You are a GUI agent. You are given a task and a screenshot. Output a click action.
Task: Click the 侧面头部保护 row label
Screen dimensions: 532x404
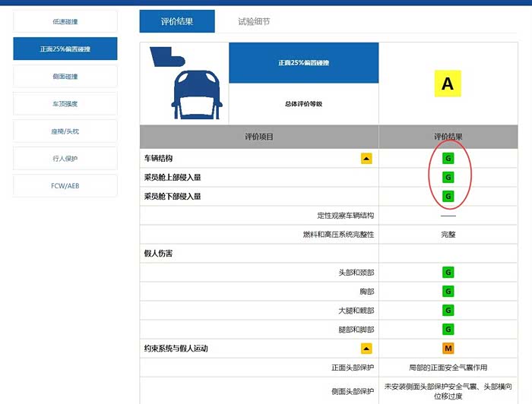click(x=353, y=391)
